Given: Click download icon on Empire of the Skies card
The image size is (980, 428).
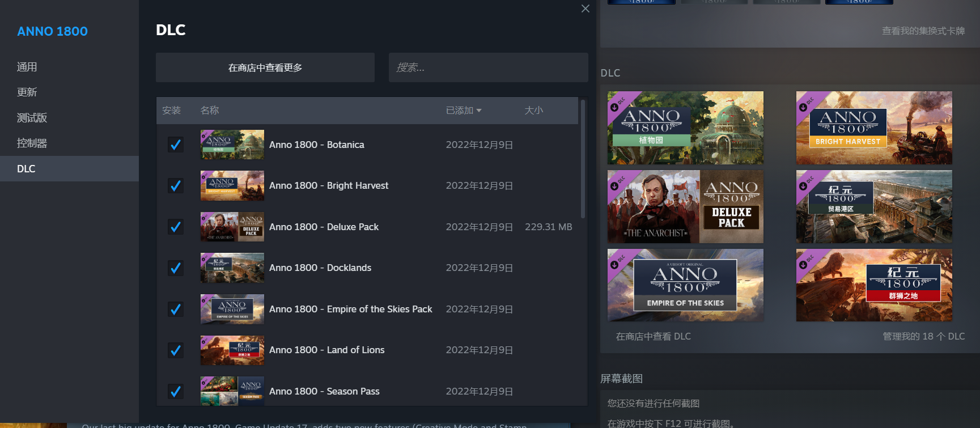Looking at the screenshot, I should tap(614, 265).
